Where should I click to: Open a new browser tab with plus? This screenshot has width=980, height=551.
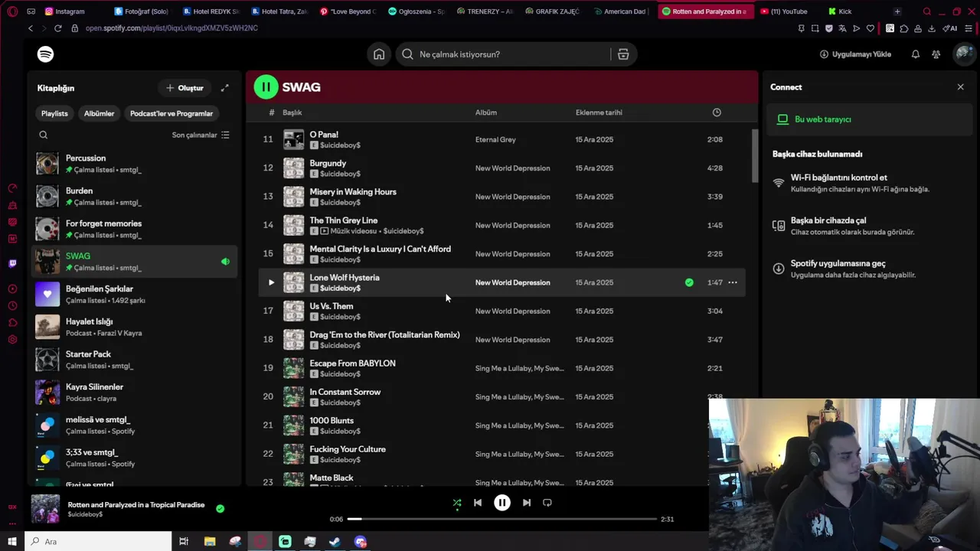point(897,11)
